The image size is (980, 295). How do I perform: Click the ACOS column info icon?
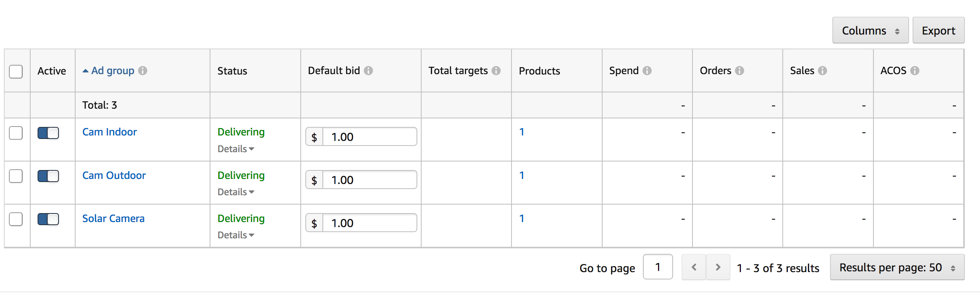(x=916, y=71)
